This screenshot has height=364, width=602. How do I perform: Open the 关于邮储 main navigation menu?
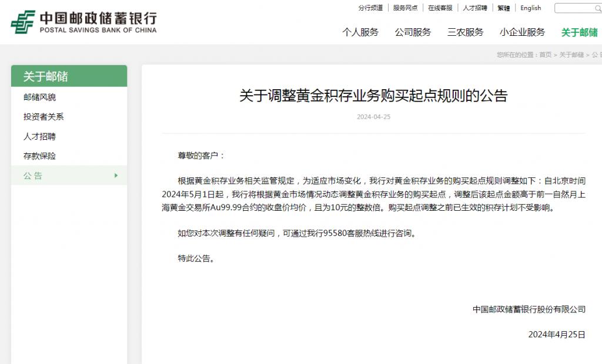(x=580, y=32)
